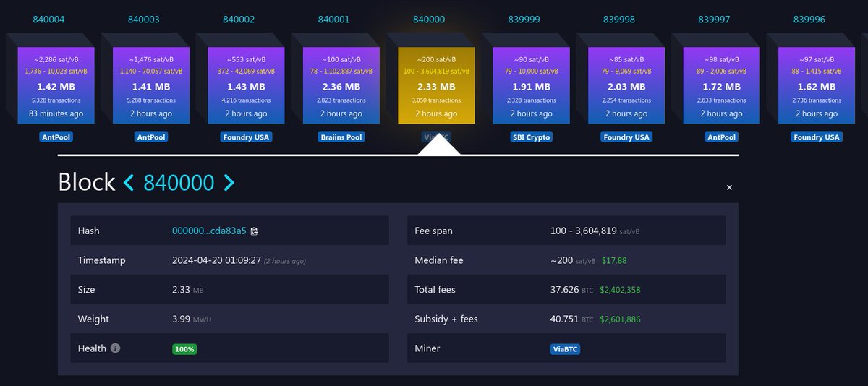This screenshot has height=386, width=868.
Task: Open block 839999 height link
Action: pos(524,20)
